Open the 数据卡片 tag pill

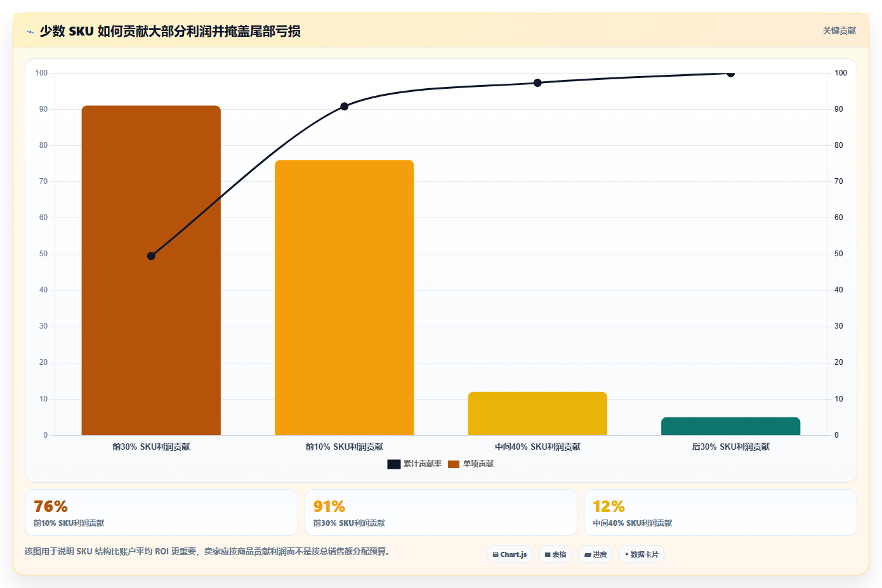pyautogui.click(x=642, y=554)
